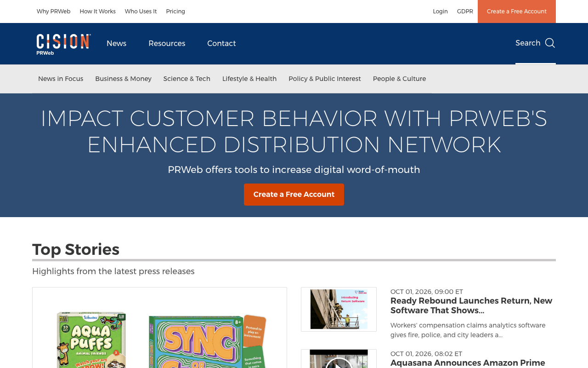The image size is (588, 368).
Task: Select Business & Money category
Action: [x=123, y=79]
